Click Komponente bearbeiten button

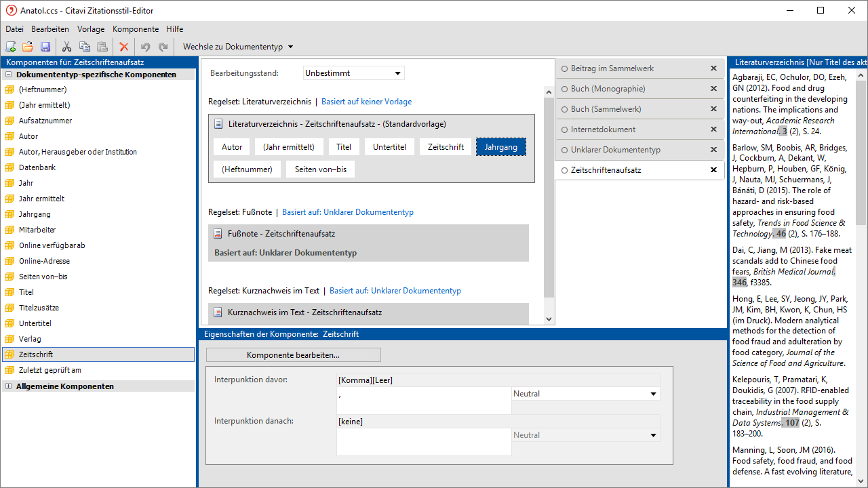point(293,355)
